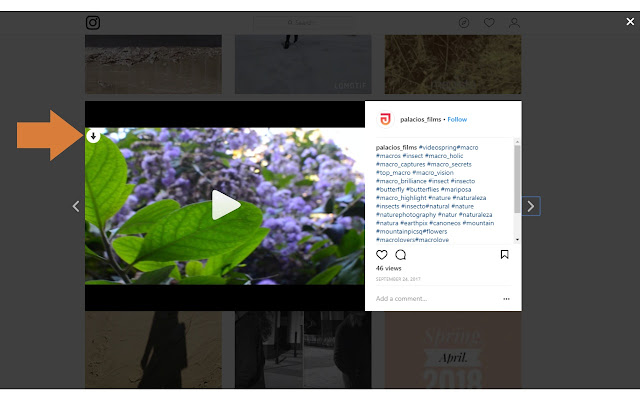Click the scrollbar down arrow in caption
640x400 pixels.
click(x=517, y=240)
